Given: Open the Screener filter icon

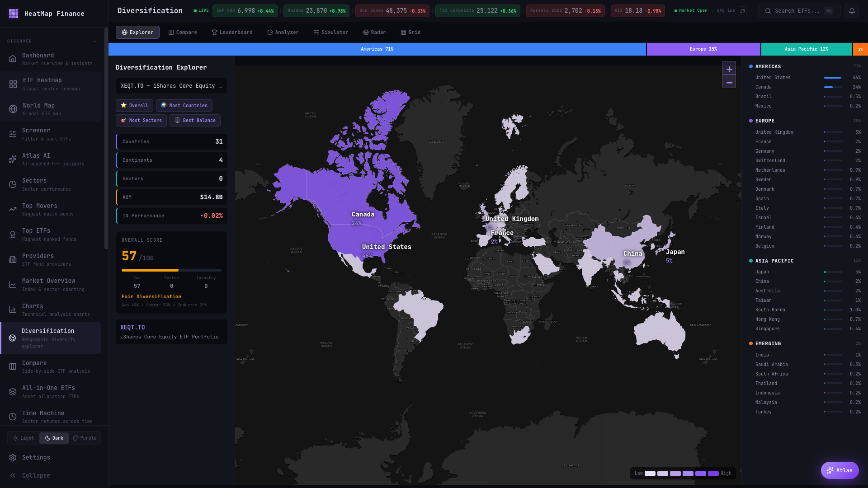Looking at the screenshot, I should pyautogui.click(x=13, y=134).
